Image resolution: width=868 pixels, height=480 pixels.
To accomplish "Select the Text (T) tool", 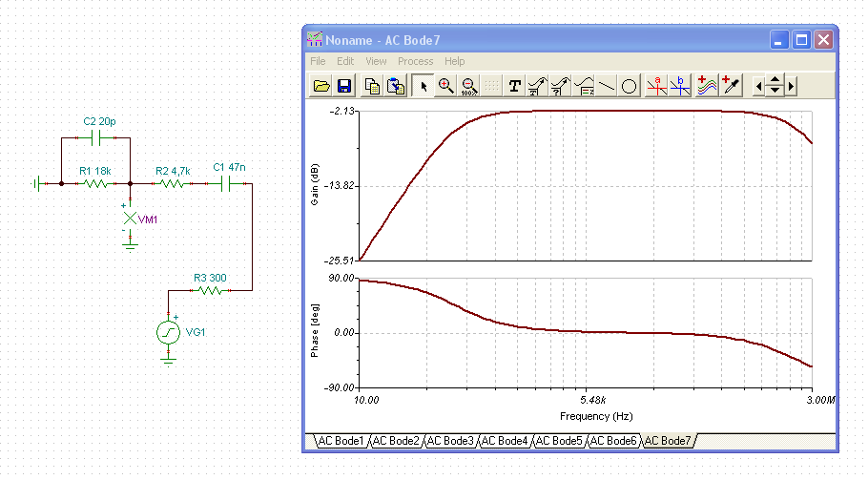I will coord(515,87).
